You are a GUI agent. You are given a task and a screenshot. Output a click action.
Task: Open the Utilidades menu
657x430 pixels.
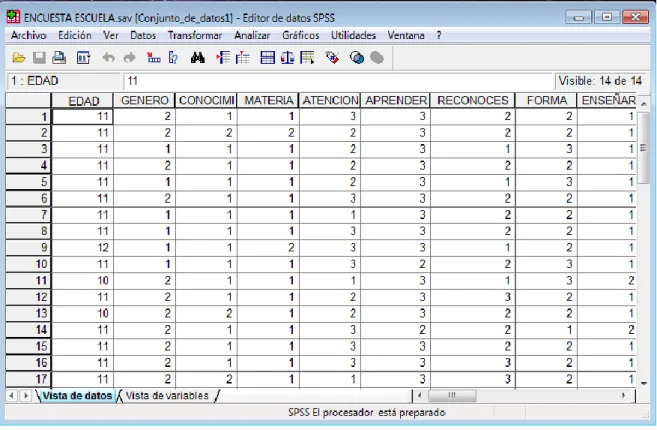[x=353, y=35]
